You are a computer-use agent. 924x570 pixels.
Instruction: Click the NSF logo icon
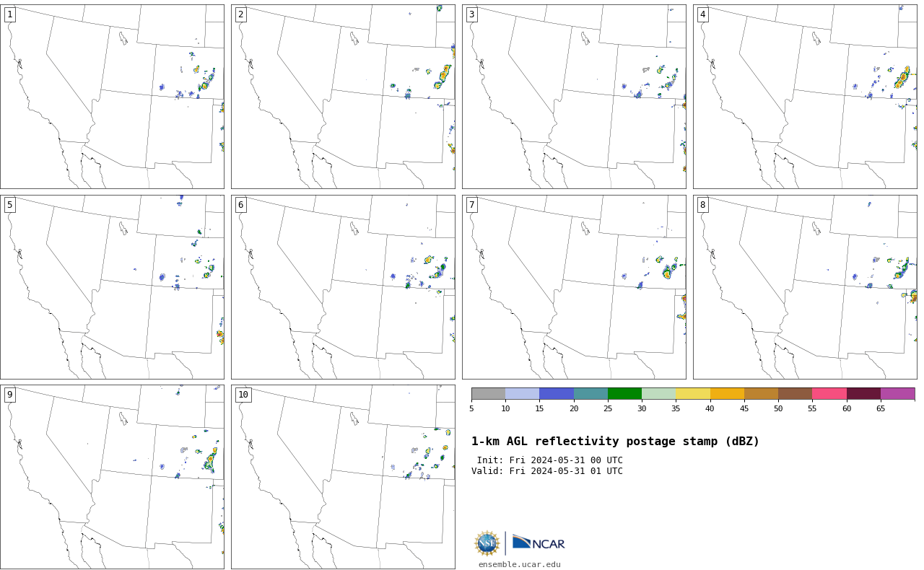(x=487, y=543)
